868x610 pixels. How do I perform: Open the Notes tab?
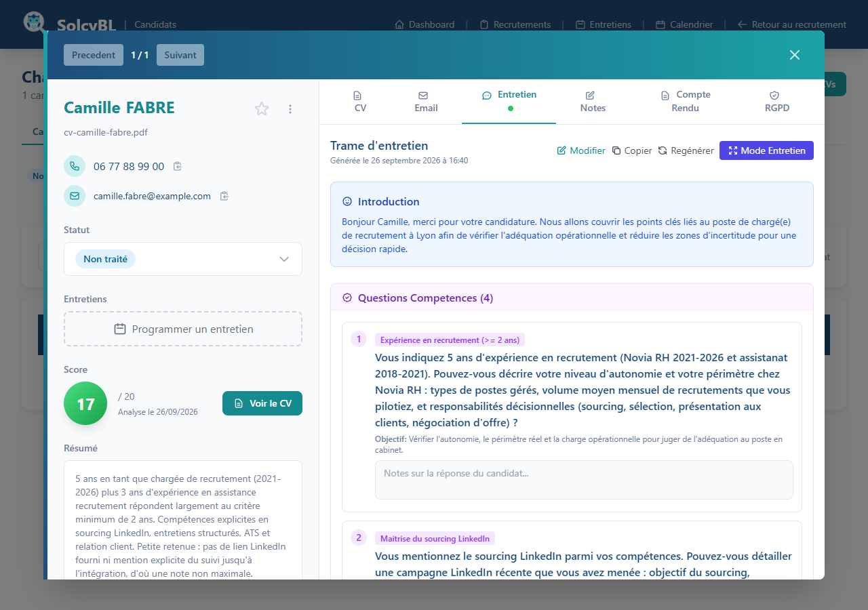click(x=593, y=102)
